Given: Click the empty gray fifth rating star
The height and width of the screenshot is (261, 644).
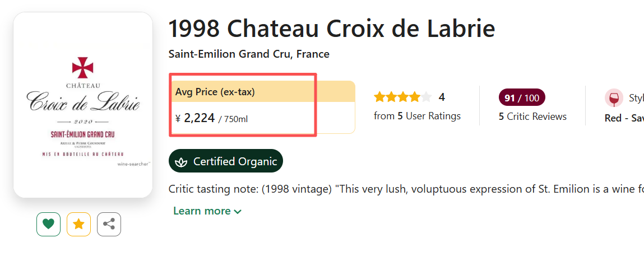Looking at the screenshot, I should 427,97.
